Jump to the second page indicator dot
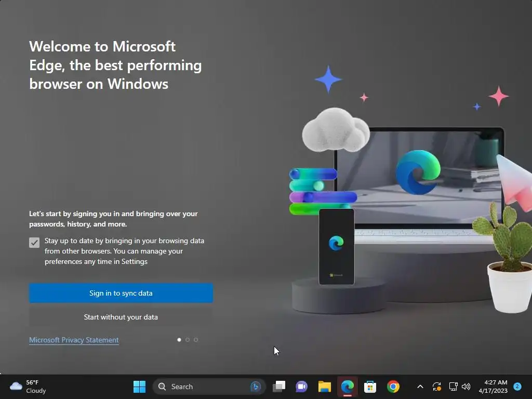 click(x=188, y=340)
